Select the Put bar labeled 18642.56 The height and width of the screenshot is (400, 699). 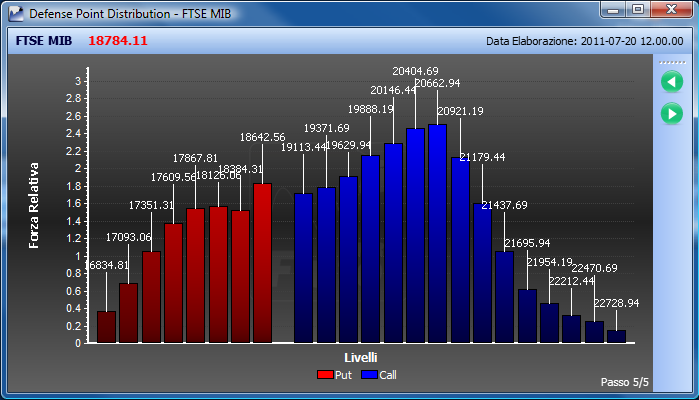click(x=262, y=263)
